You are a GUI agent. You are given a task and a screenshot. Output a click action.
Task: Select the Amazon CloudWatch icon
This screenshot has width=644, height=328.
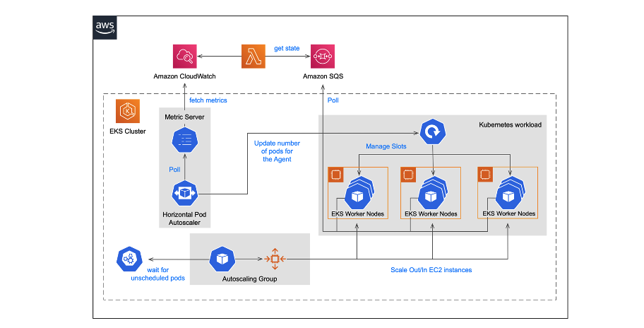pos(184,57)
